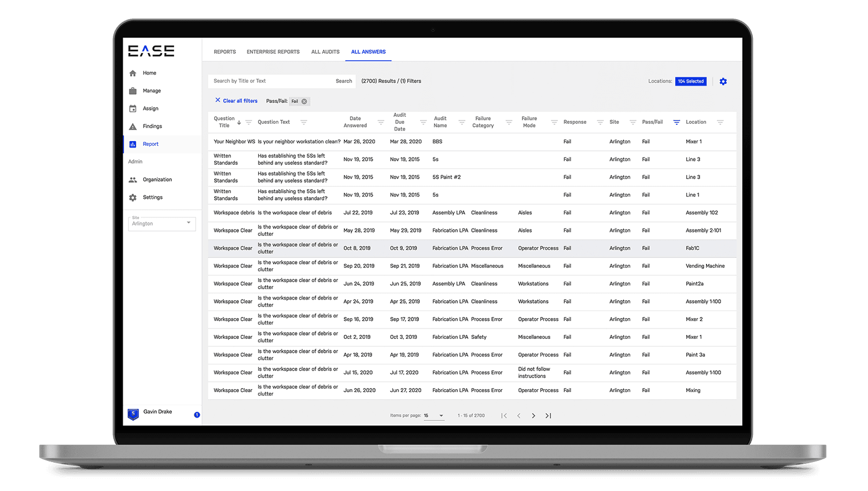This screenshot has width=868, height=491.
Task: Open the Organization people icon
Action: pos(133,180)
